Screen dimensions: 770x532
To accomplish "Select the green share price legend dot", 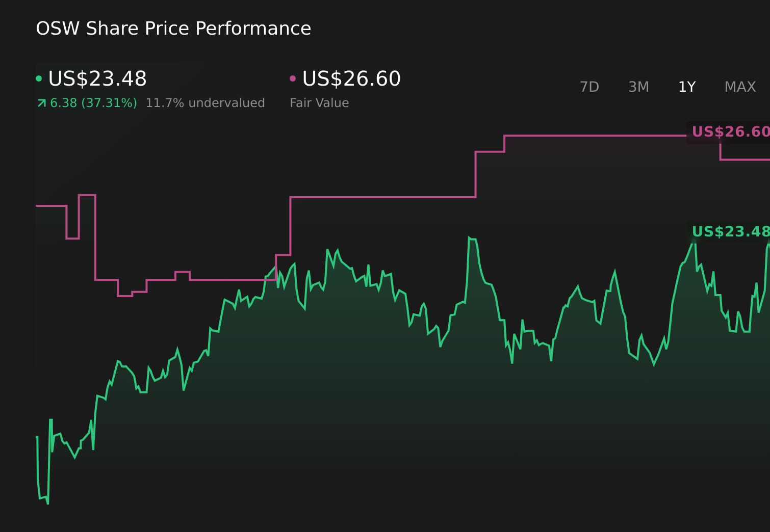I will [40, 77].
